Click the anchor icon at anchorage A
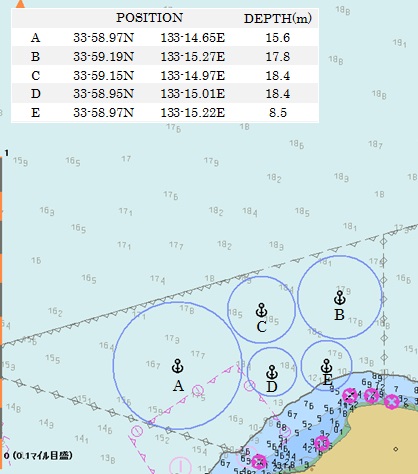418x474 pixels. [x=178, y=366]
